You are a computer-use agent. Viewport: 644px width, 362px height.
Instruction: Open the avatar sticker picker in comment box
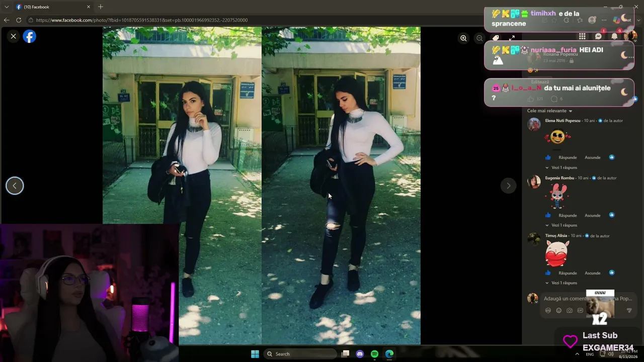pyautogui.click(x=548, y=311)
